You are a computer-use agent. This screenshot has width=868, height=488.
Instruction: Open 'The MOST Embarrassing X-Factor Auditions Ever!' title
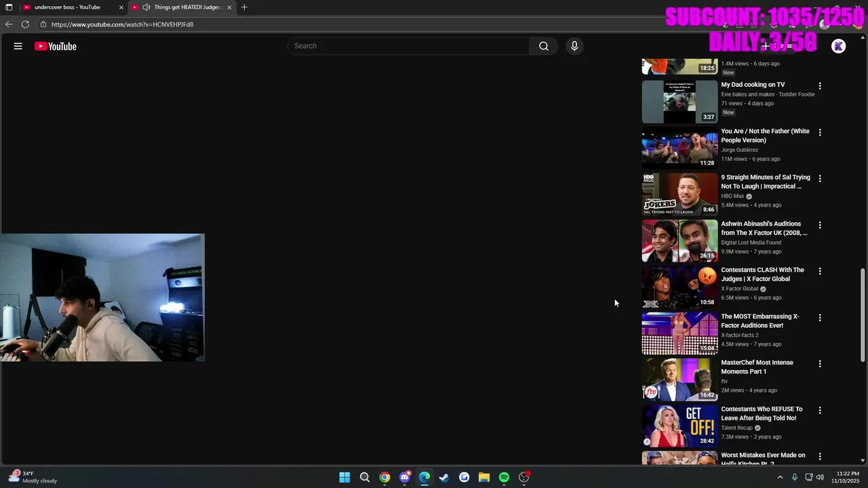[x=759, y=321]
